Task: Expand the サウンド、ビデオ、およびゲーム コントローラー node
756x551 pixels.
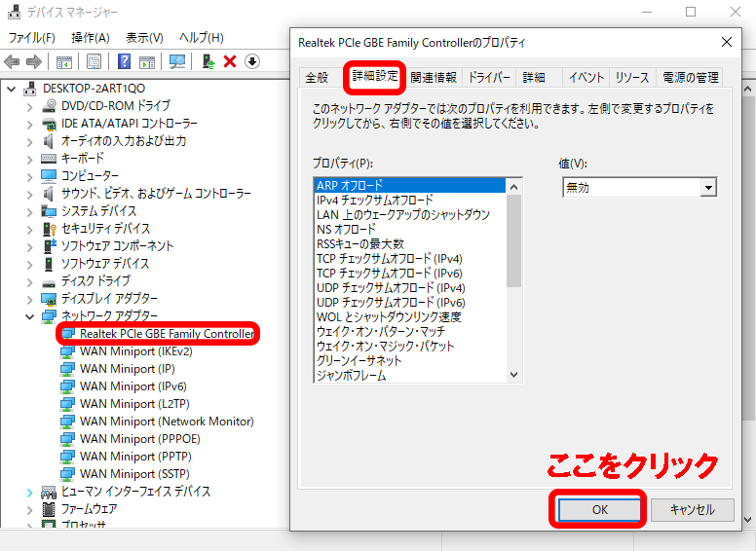Action: point(30,194)
